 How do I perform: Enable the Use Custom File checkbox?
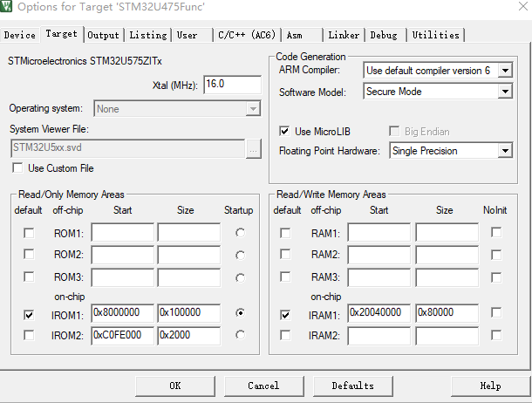point(17,167)
